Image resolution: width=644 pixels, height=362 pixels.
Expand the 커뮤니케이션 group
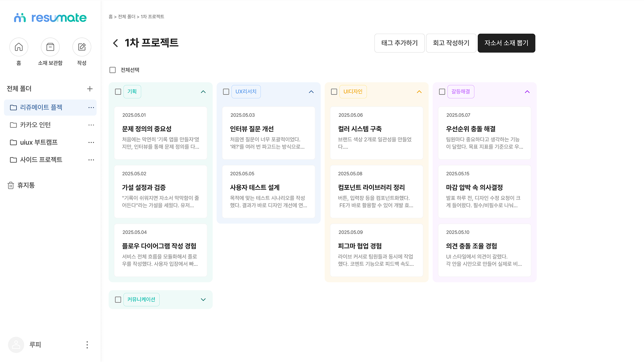coord(203,299)
